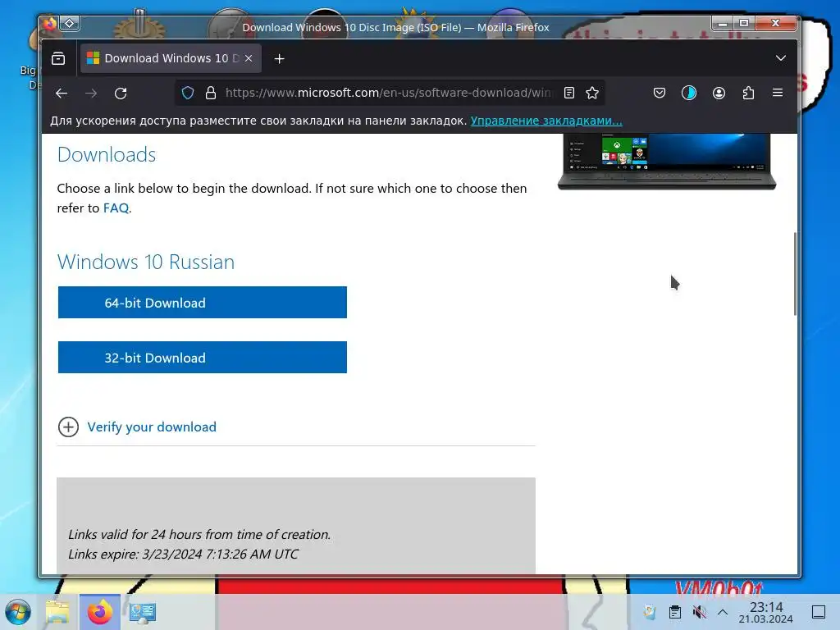Click the Downloads heading
The image size is (840, 630).
coord(107,155)
